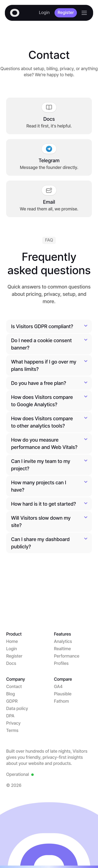Click the Plausible comparison link
Viewport: 98px width, 868px height.
point(62,694)
